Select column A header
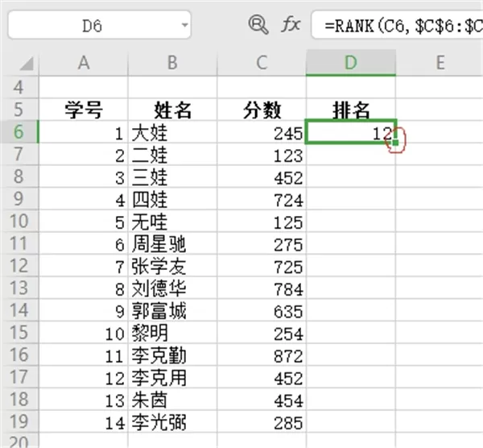This screenshot has height=448, width=483. click(84, 63)
